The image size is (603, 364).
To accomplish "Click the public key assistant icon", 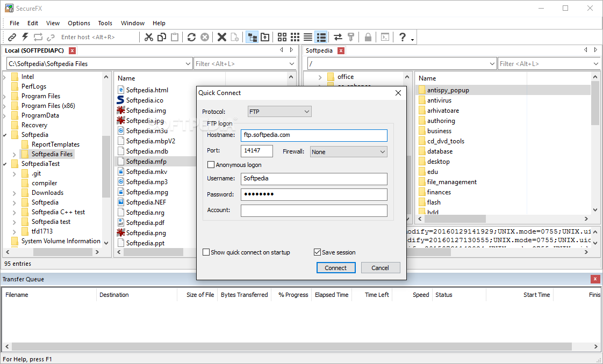I will pyautogui.click(x=351, y=37).
